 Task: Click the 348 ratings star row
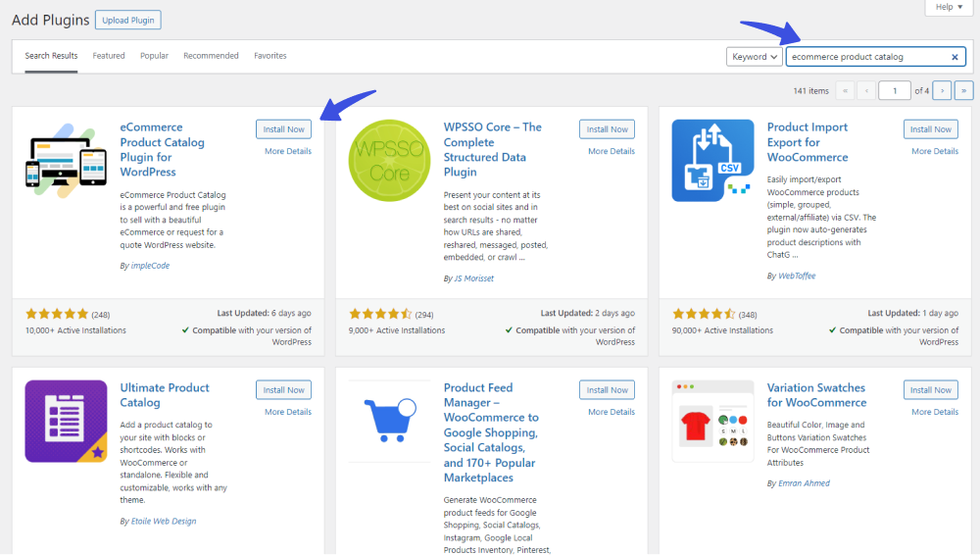tap(704, 314)
